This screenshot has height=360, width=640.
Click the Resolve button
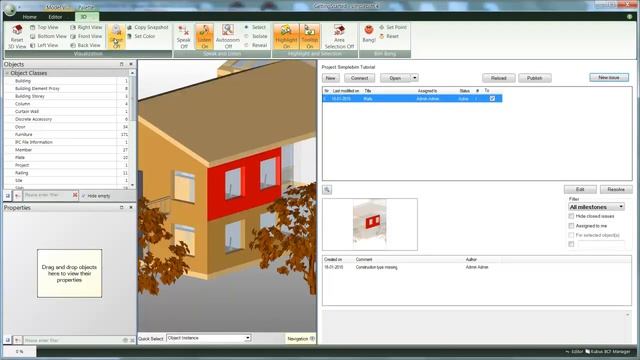616,189
